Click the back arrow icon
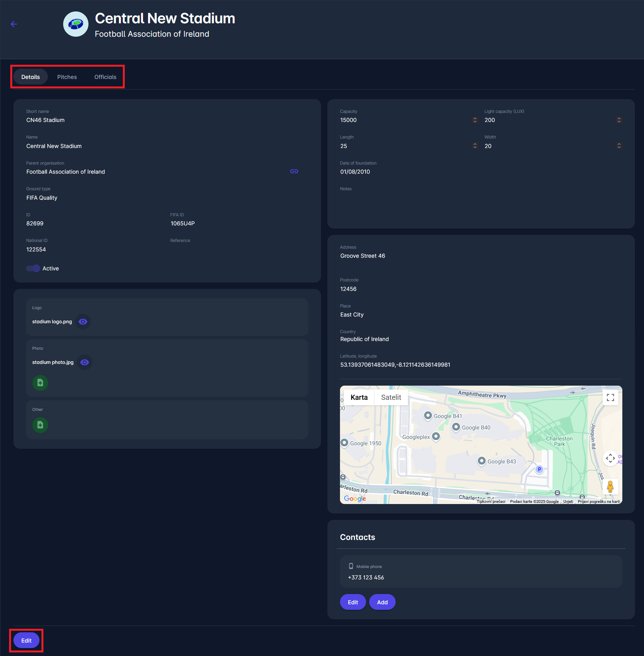Image resolution: width=644 pixels, height=656 pixels. (14, 24)
